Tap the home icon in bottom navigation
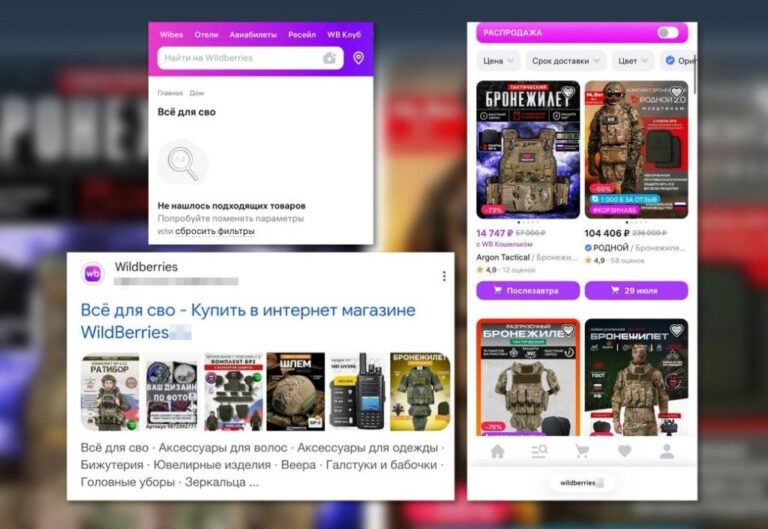 tap(498, 451)
